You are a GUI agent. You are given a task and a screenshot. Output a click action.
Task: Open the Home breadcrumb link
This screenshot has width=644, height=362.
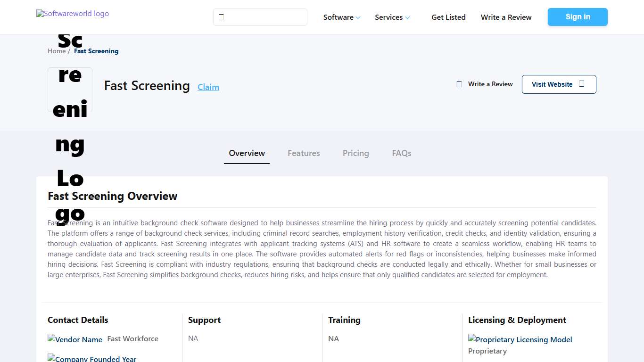click(56, 51)
